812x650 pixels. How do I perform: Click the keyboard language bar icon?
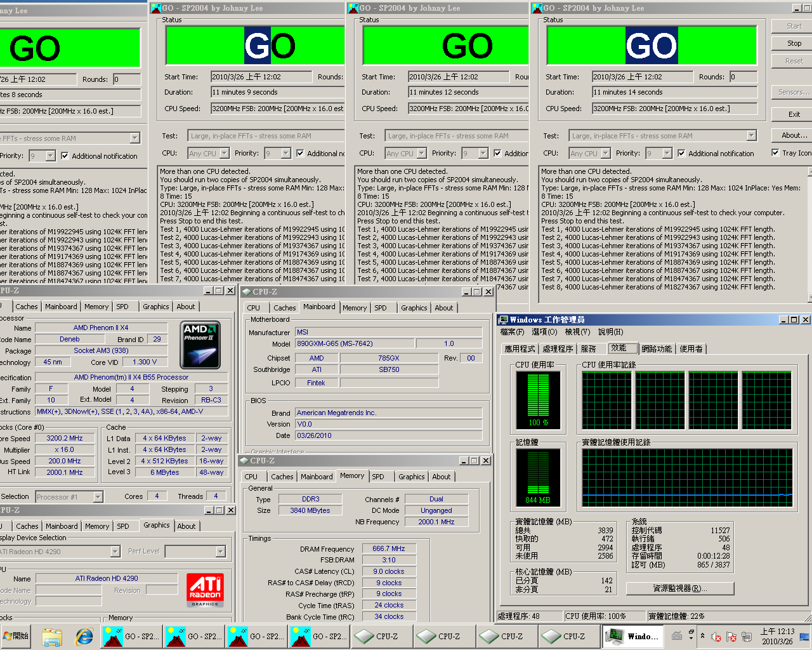point(678,635)
